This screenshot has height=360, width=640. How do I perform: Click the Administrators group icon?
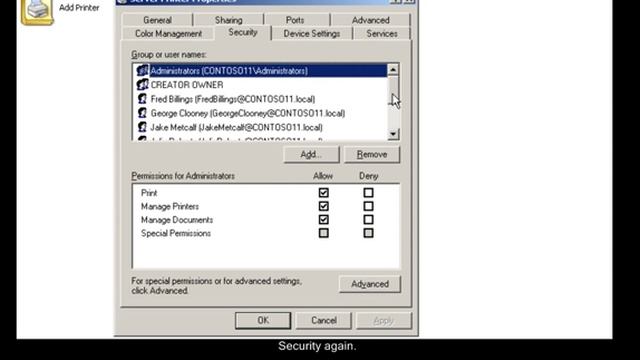(142, 71)
